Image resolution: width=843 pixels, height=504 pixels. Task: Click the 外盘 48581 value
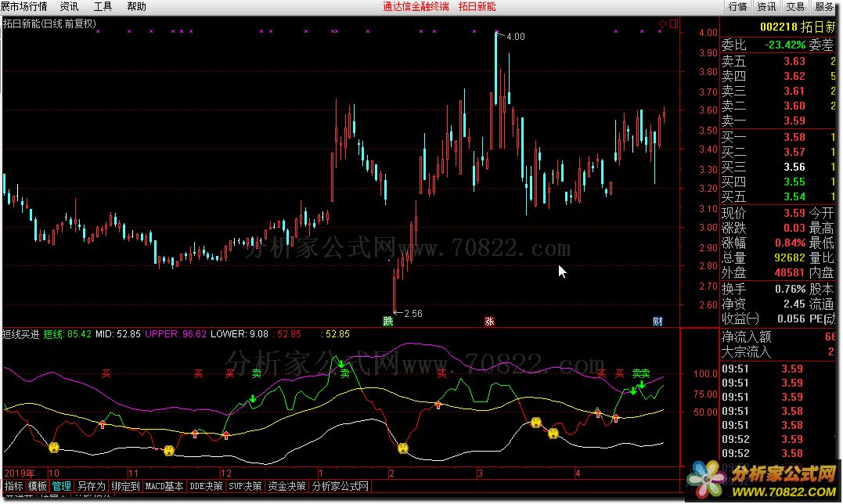(789, 272)
